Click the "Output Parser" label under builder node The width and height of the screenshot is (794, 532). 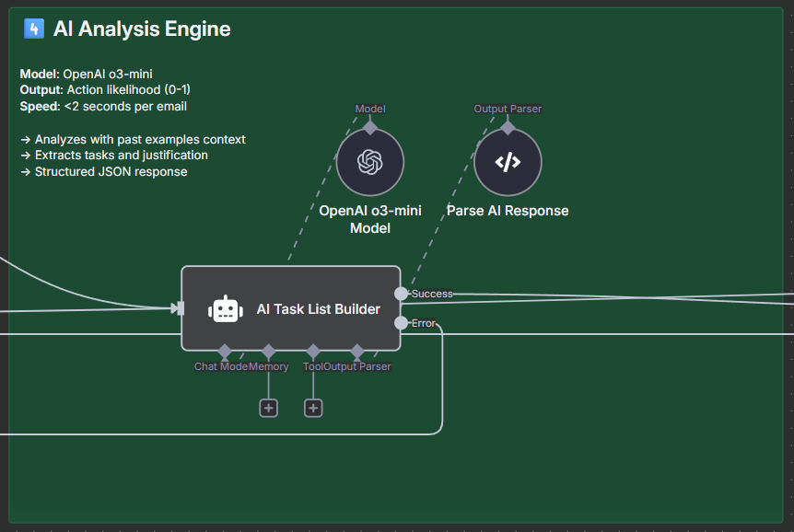[x=357, y=366]
